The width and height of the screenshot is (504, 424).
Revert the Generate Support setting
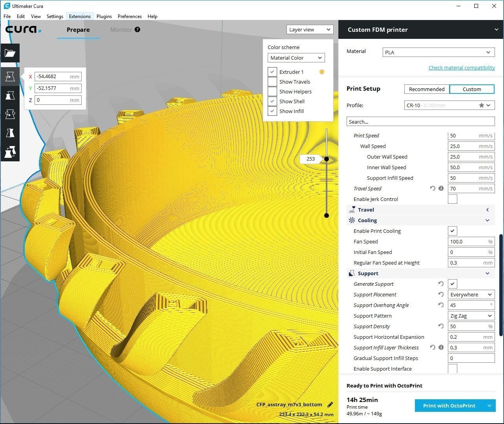click(441, 284)
